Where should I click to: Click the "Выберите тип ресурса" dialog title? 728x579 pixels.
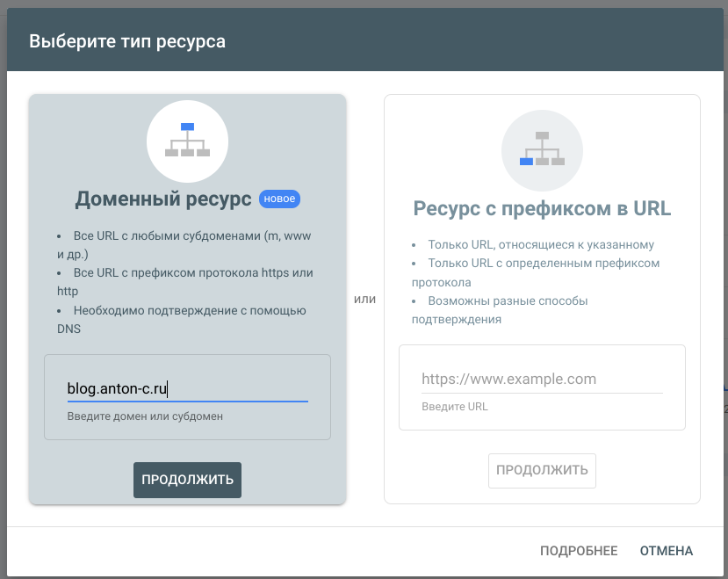[127, 41]
